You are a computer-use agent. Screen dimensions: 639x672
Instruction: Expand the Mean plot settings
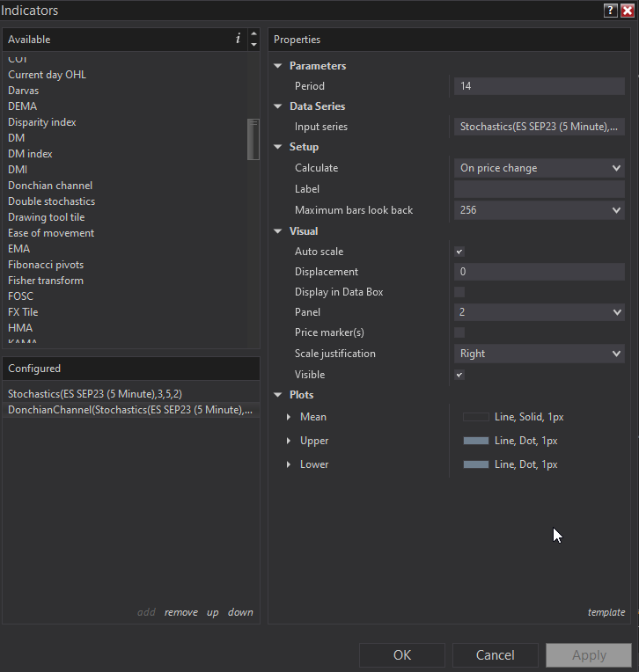click(289, 417)
